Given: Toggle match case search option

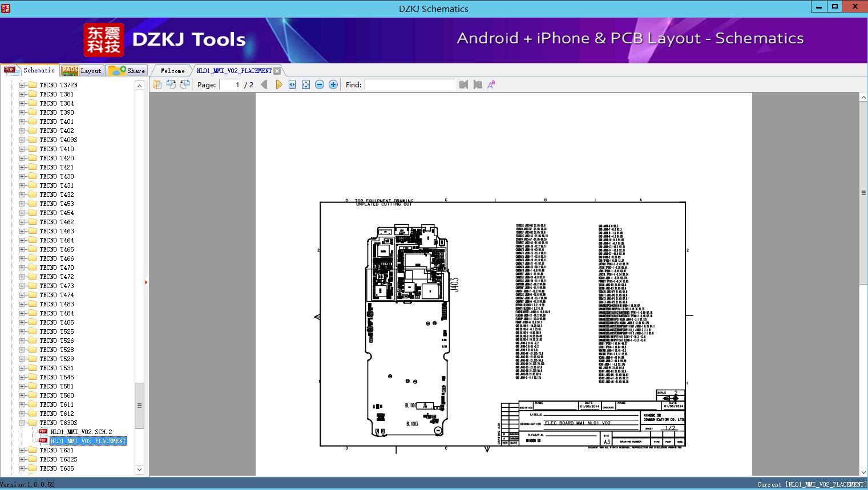Looking at the screenshot, I should click(491, 84).
